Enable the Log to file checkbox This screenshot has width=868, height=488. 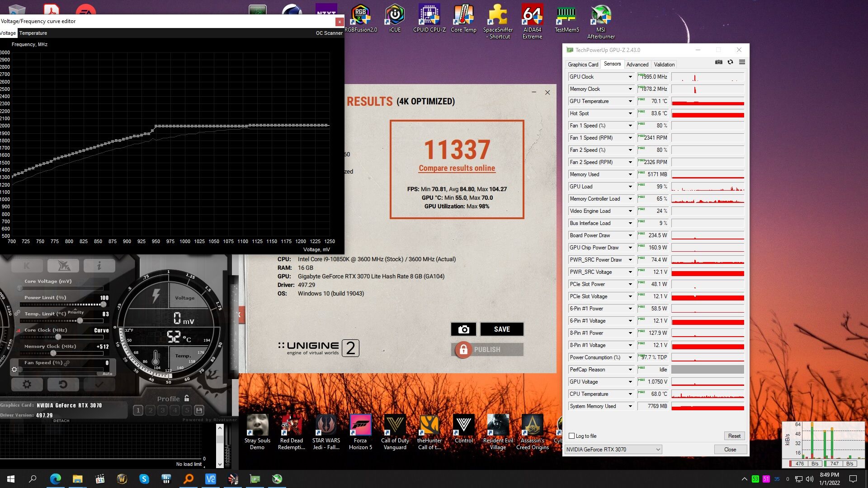[572, 436]
